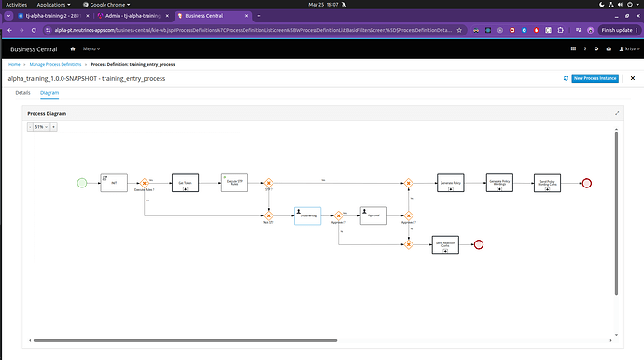Screen dimensions: 644x360
Task: Click the 'Execute Rules ?' gateway diamond
Action: [x=144, y=183]
